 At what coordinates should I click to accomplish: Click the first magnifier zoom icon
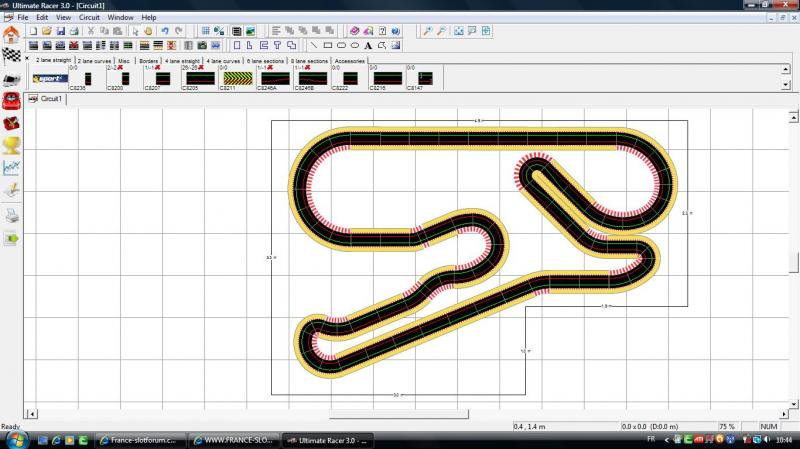click(x=427, y=31)
